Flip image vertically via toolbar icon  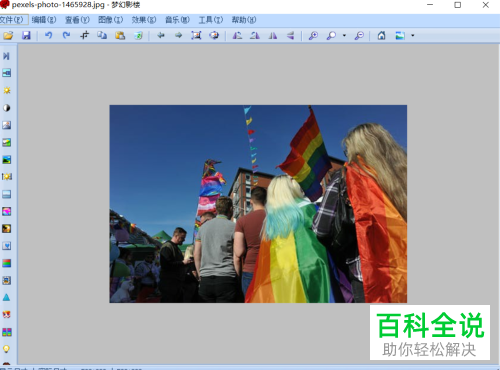pos(291,35)
